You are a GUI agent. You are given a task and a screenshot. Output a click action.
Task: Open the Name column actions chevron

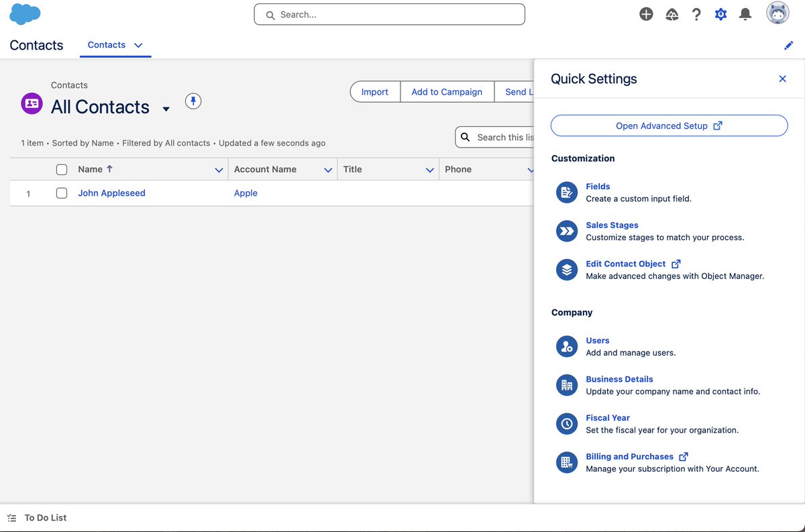(219, 170)
